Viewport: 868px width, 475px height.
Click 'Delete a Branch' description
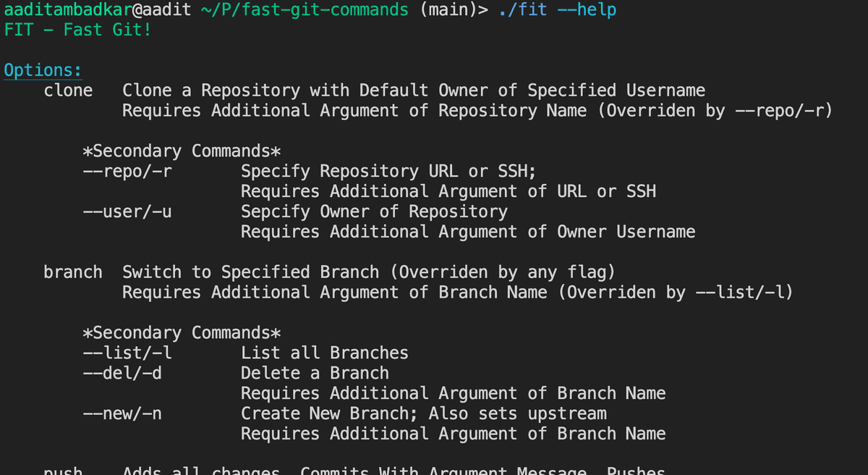[315, 374]
